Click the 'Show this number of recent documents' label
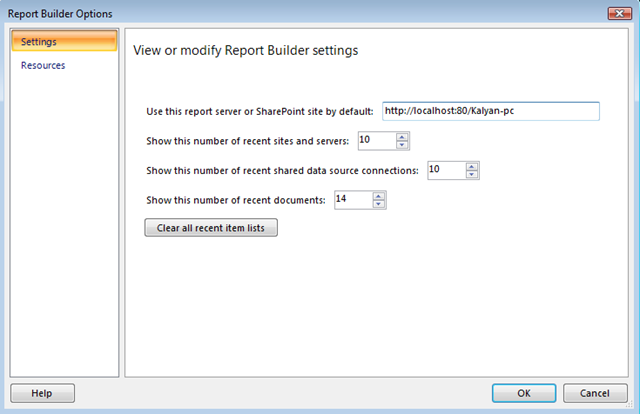The height and width of the screenshot is (414, 640). [236, 200]
